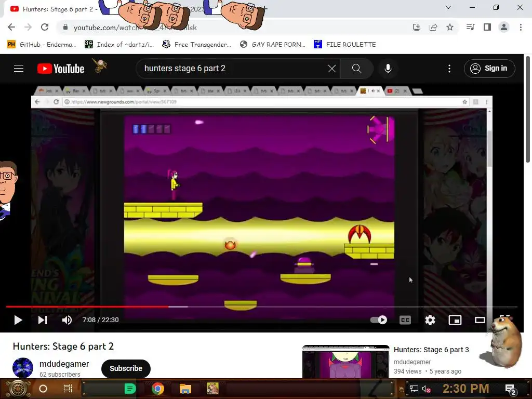
Task: Toggle autoplay switch
Action: [379, 320]
